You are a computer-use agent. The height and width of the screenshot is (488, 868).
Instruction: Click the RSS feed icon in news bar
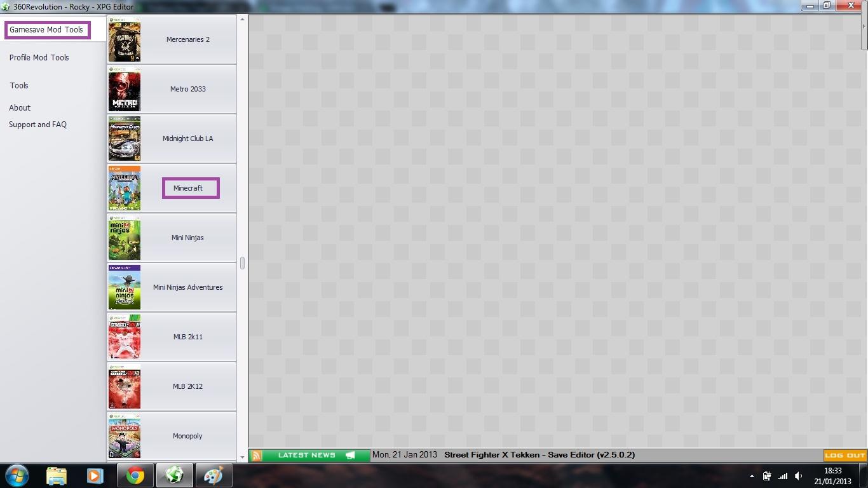coord(256,455)
